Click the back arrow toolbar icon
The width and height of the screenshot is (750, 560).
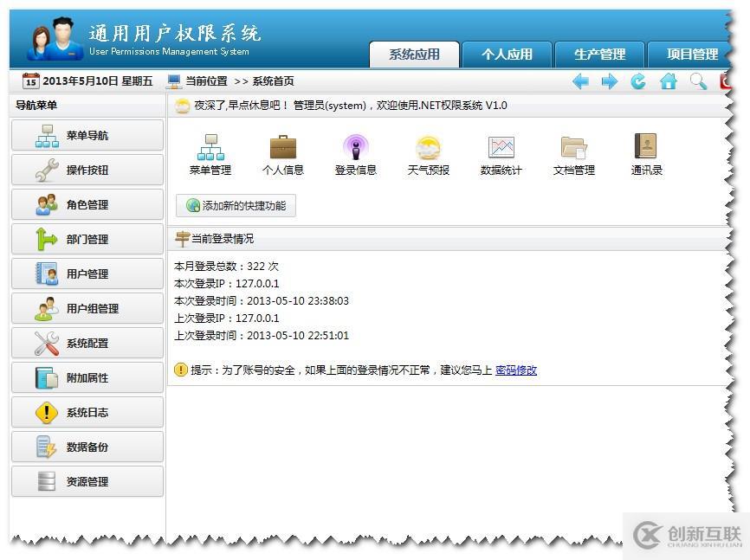tap(580, 81)
